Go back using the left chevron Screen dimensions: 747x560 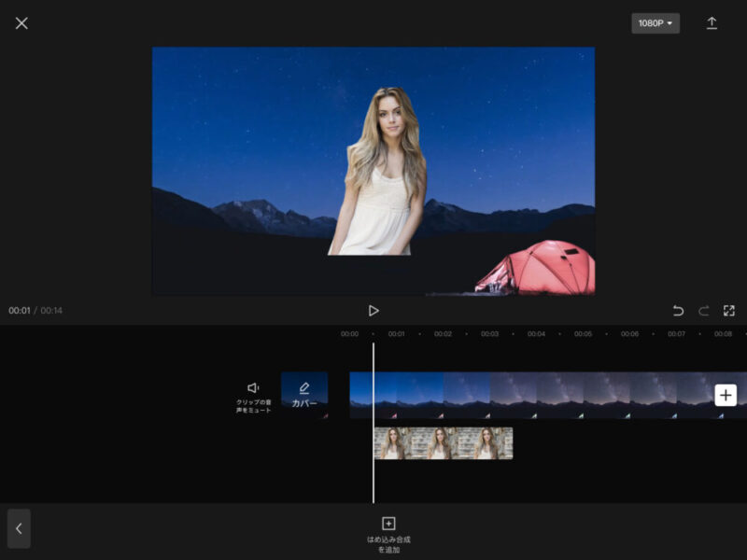(19, 528)
